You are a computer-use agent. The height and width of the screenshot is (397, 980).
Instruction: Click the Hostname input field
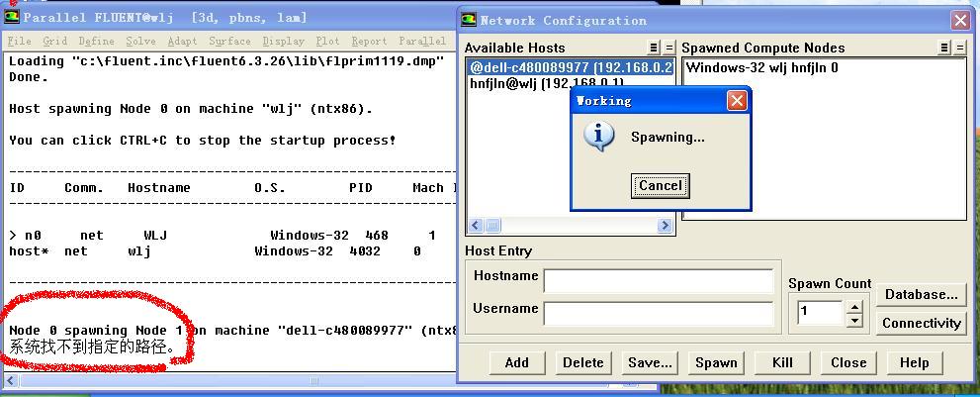pos(658,281)
